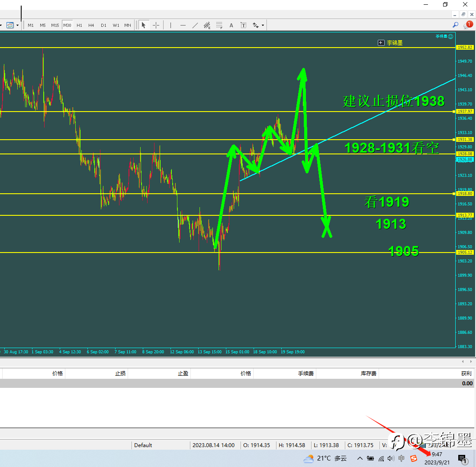
Task: Select the Fibonacci retracement tool
Action: pyautogui.click(x=219, y=25)
